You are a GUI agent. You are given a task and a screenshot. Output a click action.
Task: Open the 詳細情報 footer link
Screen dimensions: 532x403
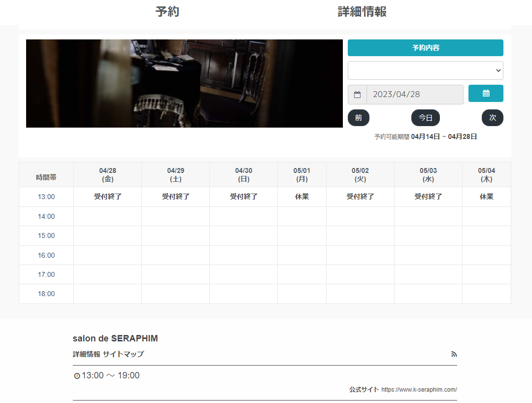pos(86,354)
